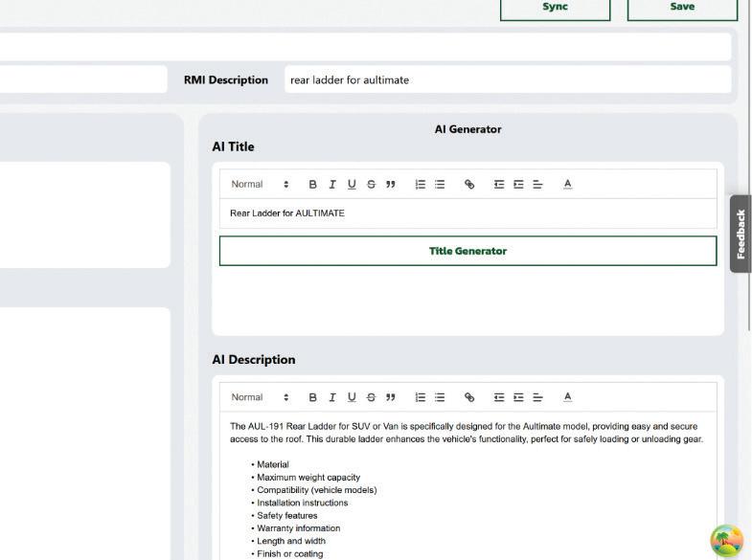Open text alignment in AI Description toolbar

(x=537, y=397)
